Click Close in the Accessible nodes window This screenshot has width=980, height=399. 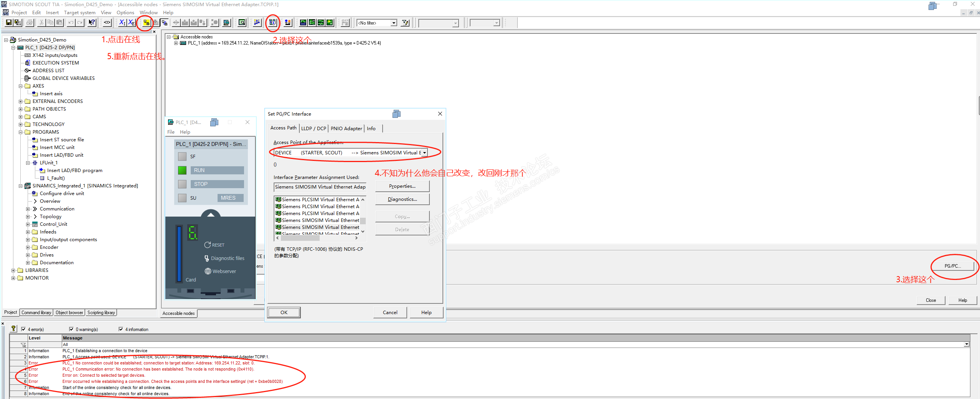click(931, 300)
